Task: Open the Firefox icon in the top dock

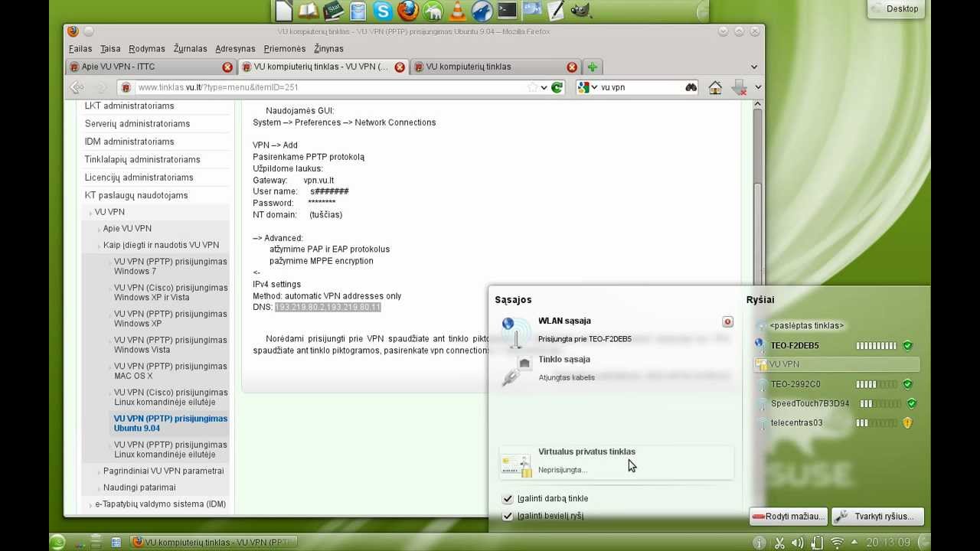Action: point(408,11)
